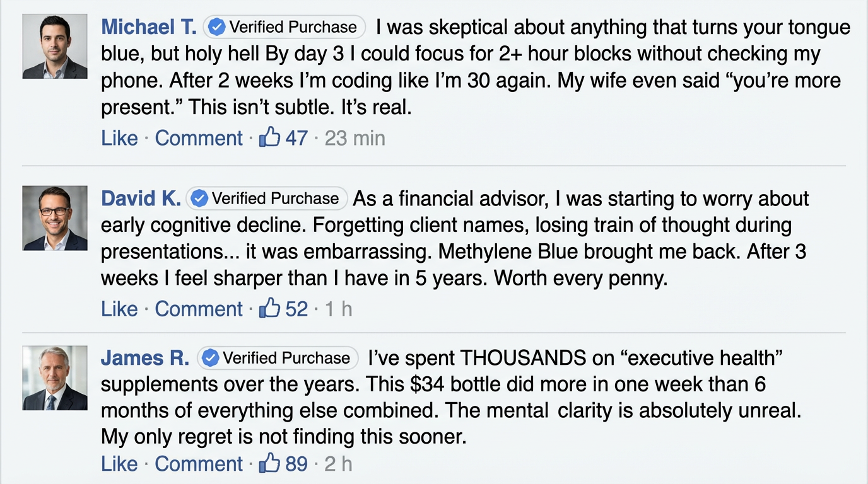Click James R.'s profile photo
868x484 pixels.
tap(55, 378)
